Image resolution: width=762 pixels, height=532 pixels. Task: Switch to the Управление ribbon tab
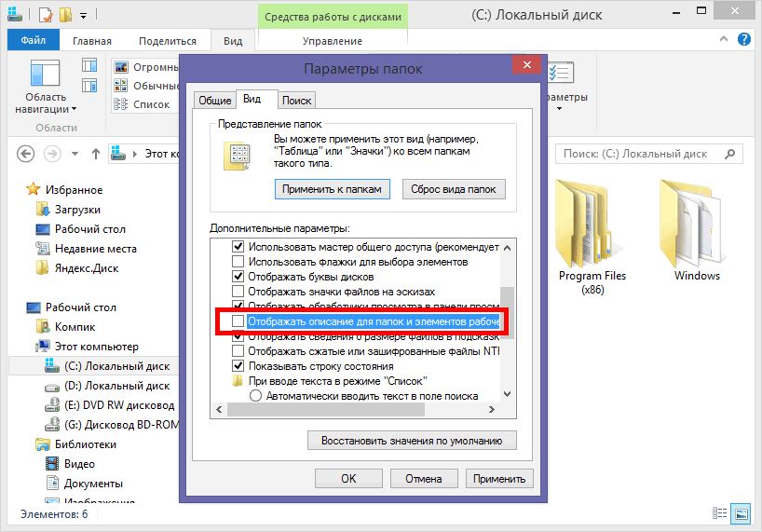[x=333, y=41]
